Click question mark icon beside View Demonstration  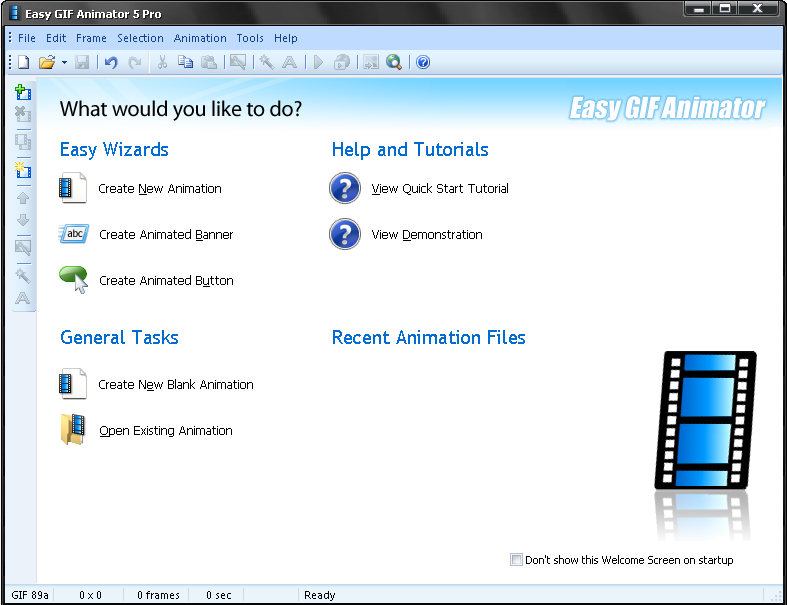pos(345,234)
